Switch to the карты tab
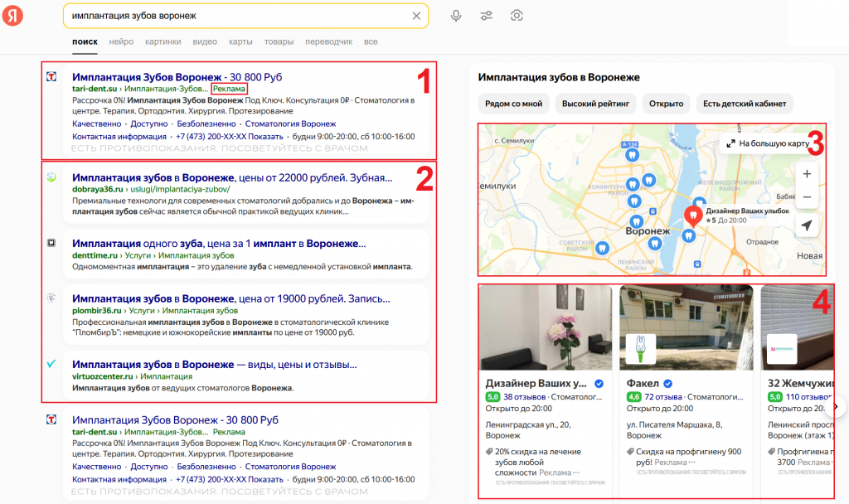Screen dimensions: 849x504 click(240, 41)
